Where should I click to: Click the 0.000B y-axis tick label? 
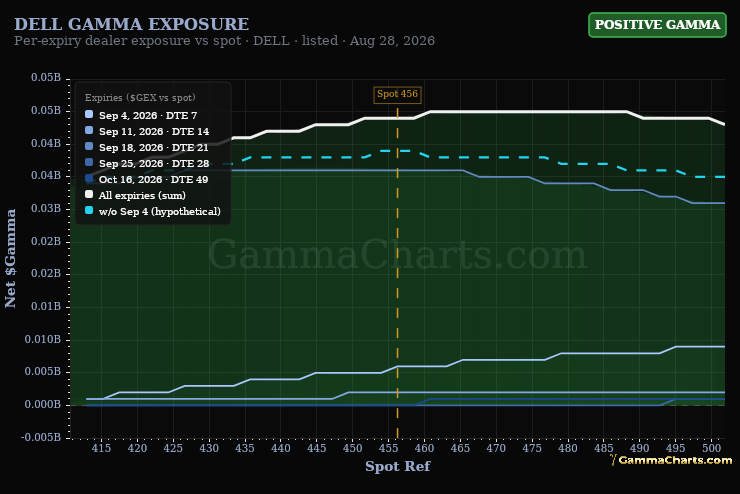[42, 404]
